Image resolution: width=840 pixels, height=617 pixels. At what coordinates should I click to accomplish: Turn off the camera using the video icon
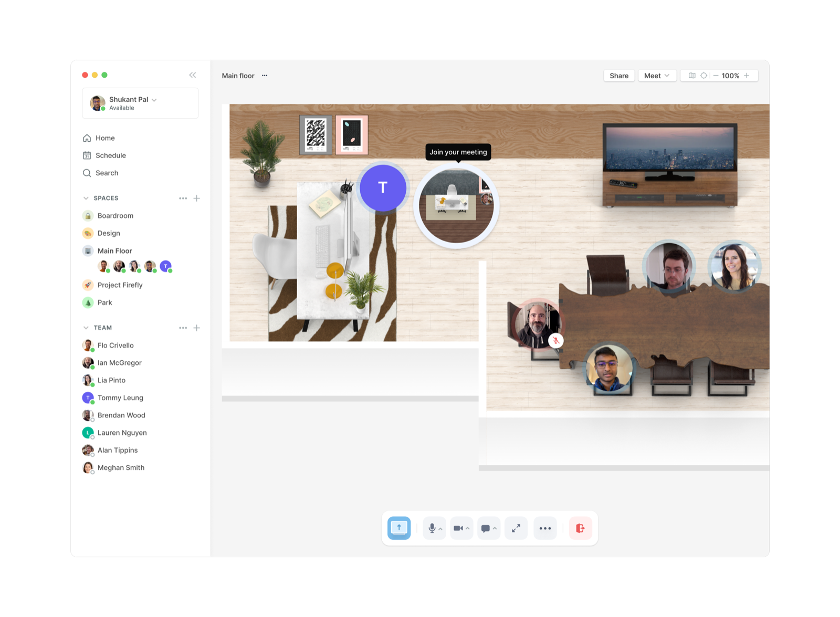458,528
